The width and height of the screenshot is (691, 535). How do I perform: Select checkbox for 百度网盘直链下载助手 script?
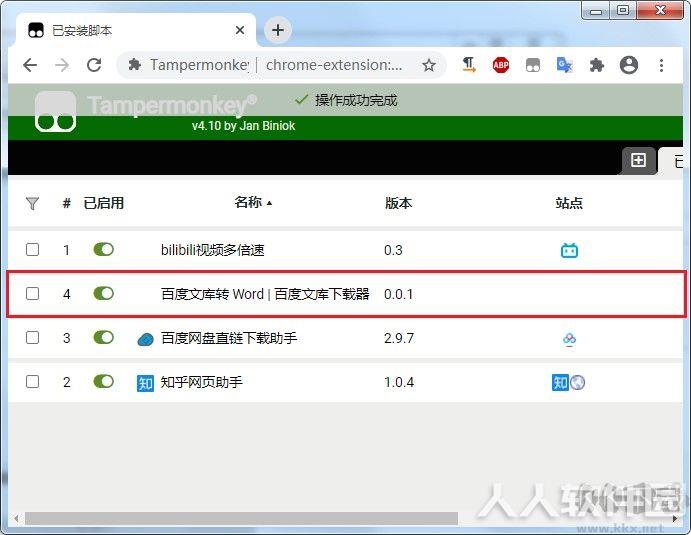tap(32, 338)
